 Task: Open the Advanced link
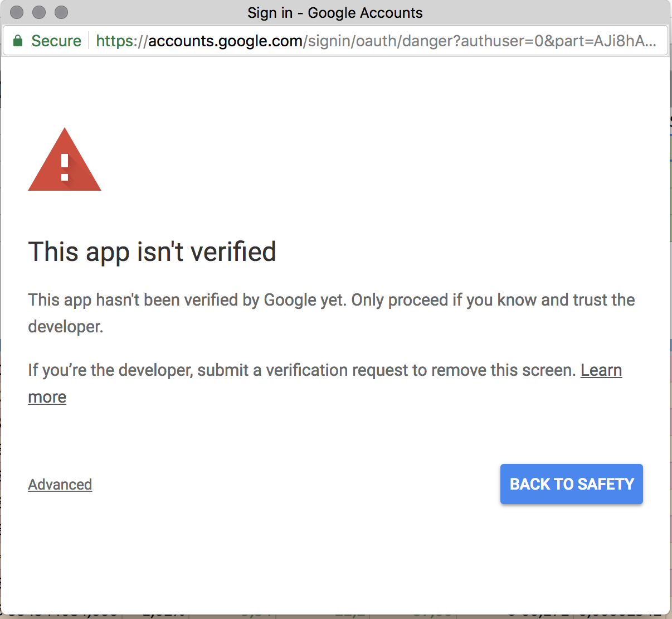tap(60, 485)
